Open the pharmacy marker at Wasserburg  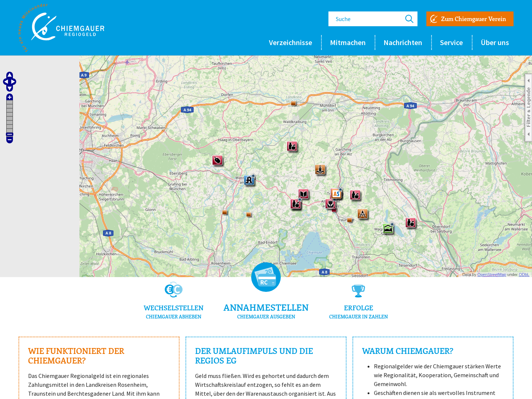[x=249, y=180]
